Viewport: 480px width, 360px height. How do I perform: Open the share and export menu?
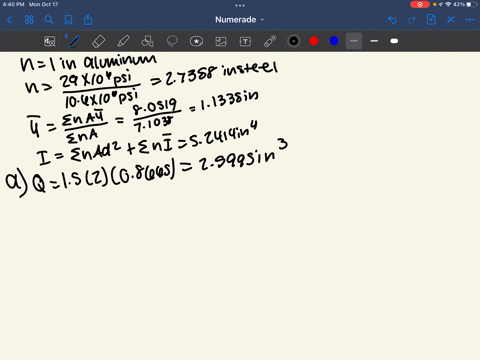(88, 20)
